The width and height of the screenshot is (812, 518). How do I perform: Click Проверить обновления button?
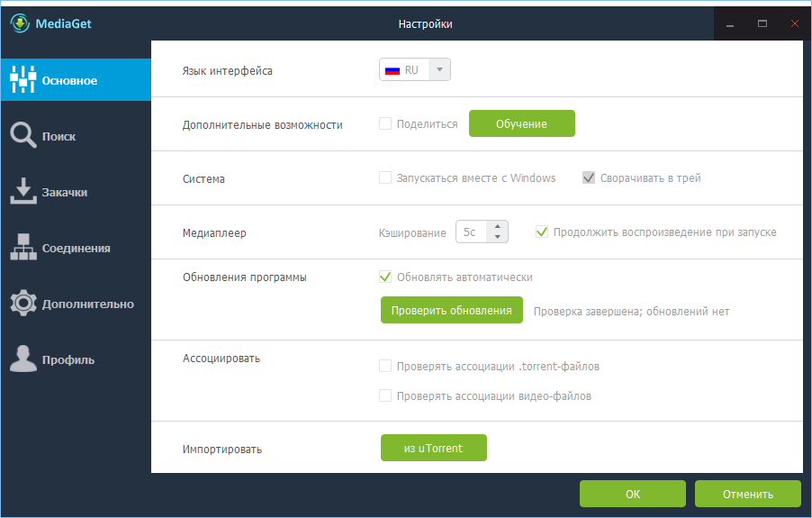pyautogui.click(x=452, y=310)
